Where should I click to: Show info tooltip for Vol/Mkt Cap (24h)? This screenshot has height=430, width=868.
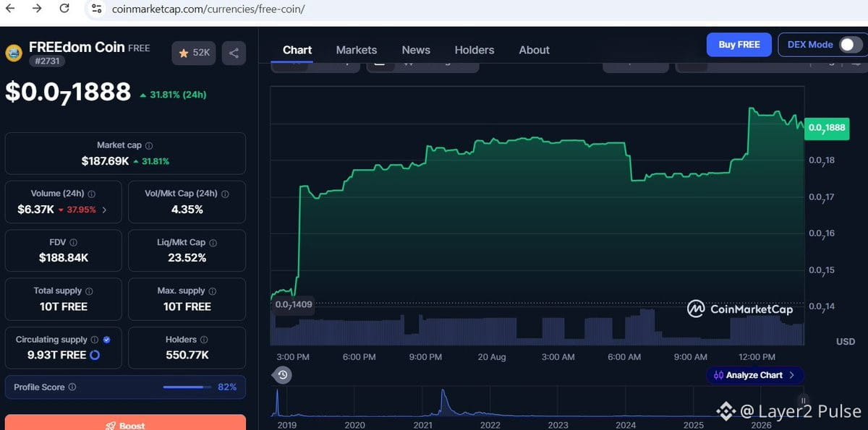tap(225, 194)
